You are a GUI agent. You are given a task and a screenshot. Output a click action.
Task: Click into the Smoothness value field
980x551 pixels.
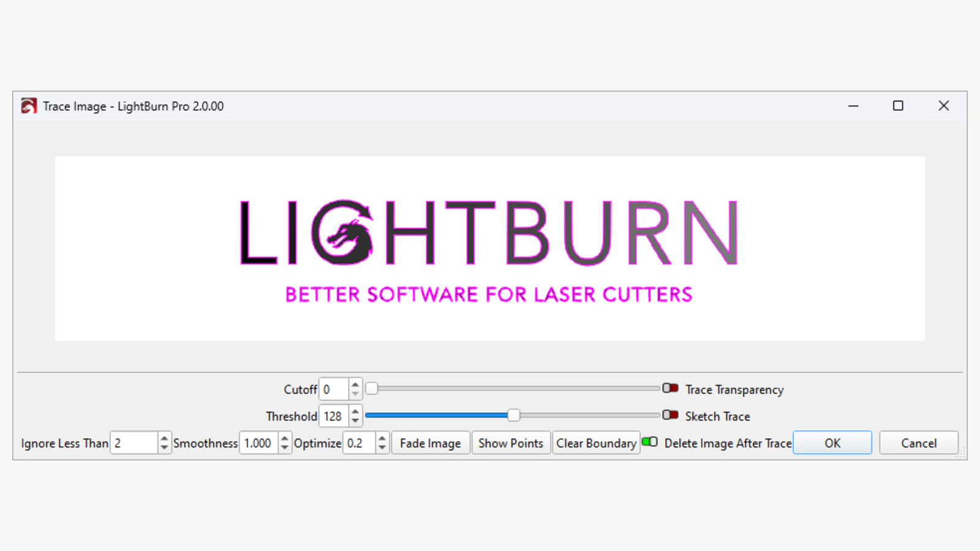tap(259, 443)
